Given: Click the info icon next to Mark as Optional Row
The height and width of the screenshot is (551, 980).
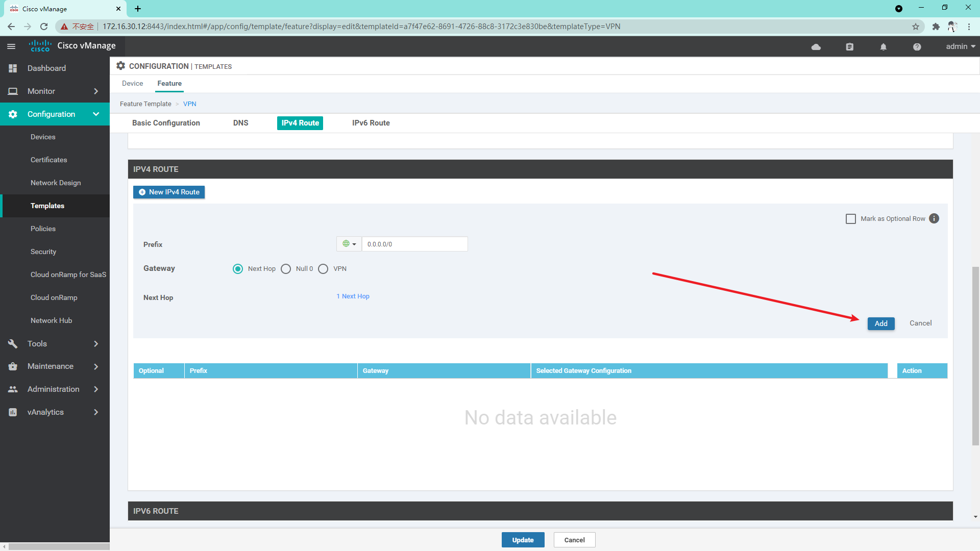Looking at the screenshot, I should click(934, 218).
